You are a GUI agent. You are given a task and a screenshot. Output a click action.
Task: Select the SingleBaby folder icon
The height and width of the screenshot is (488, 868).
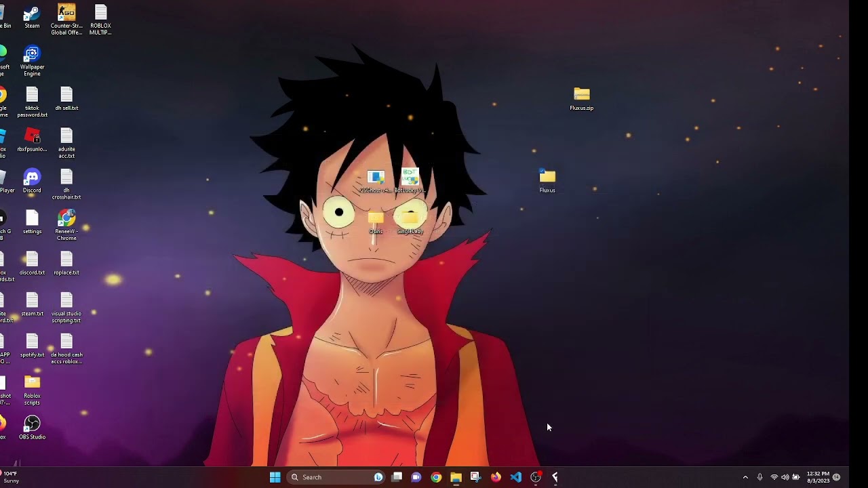(x=410, y=222)
